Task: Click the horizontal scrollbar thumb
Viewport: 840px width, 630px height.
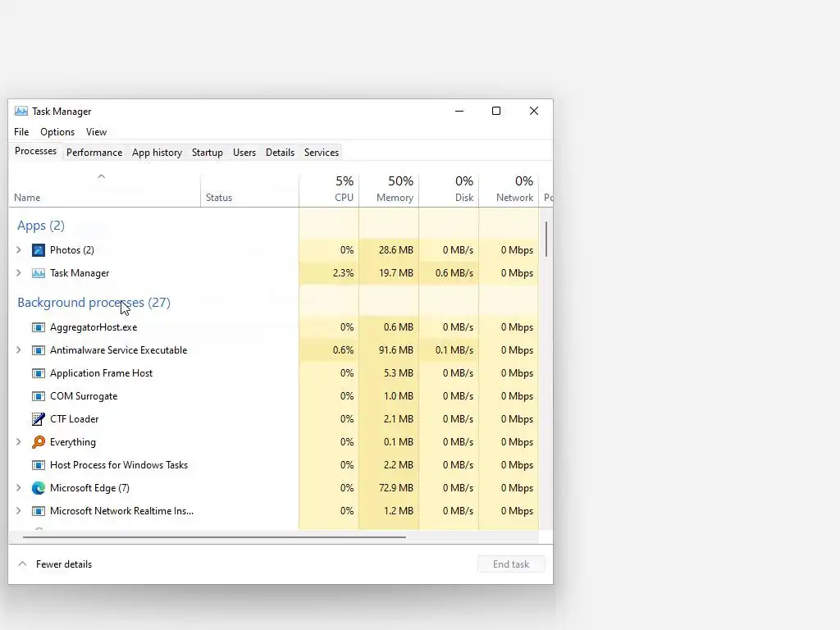Action: click(x=214, y=536)
